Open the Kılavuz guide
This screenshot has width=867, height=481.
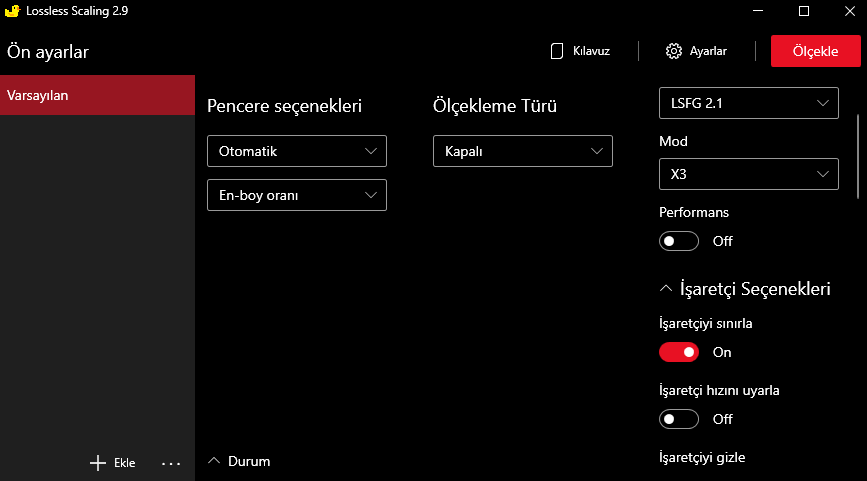(581, 51)
